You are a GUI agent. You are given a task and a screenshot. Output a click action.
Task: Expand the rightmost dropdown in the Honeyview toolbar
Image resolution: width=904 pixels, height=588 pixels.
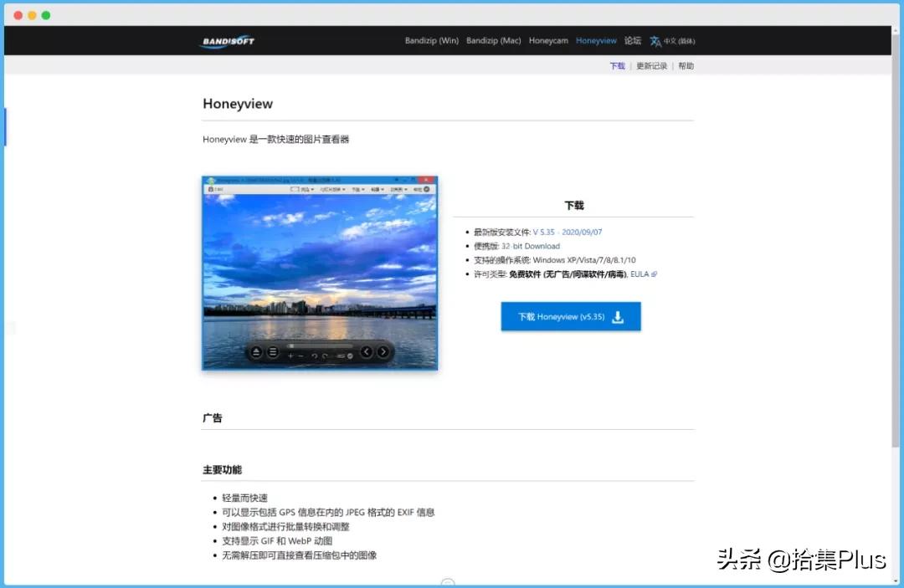pyautogui.click(x=400, y=191)
